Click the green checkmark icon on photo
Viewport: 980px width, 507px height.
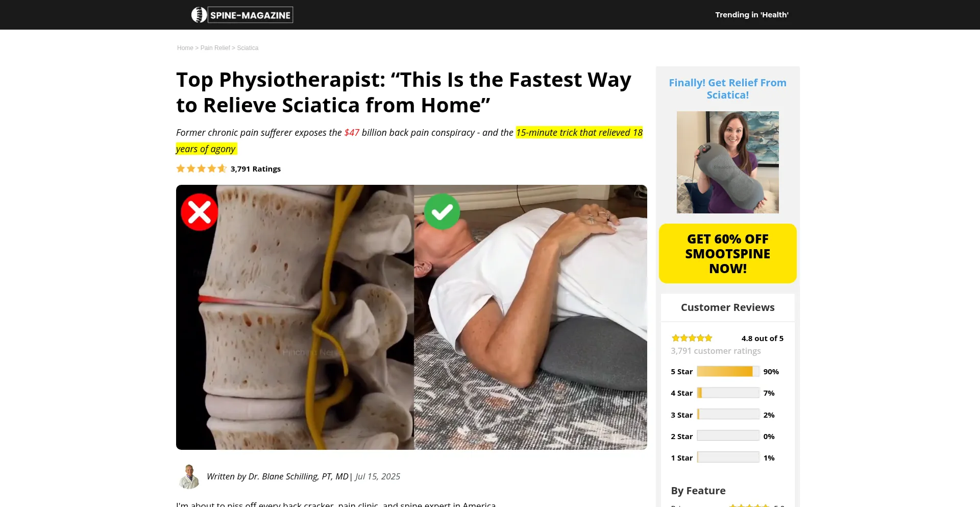(x=442, y=211)
